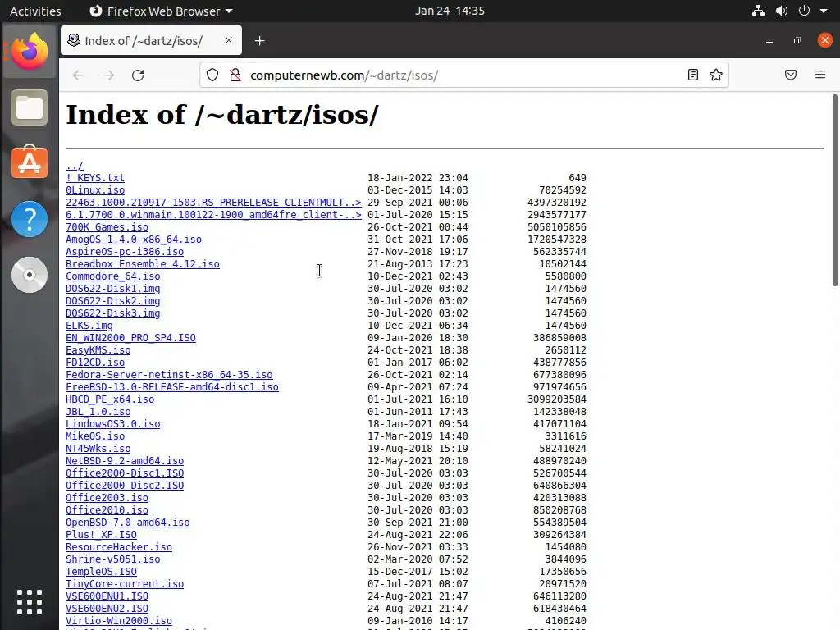Click the insecure connection lock icon
The height and width of the screenshot is (630, 840).
click(x=235, y=75)
